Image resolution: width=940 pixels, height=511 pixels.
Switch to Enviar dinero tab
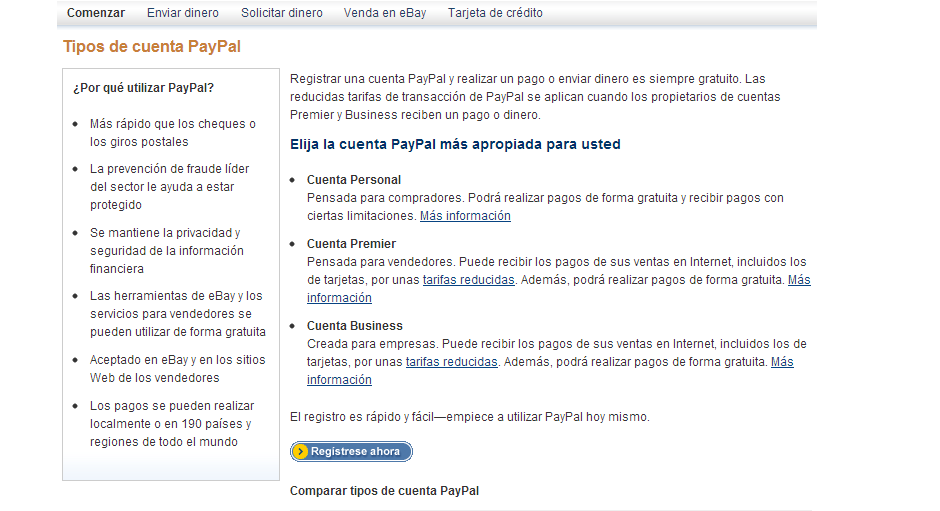(x=183, y=13)
